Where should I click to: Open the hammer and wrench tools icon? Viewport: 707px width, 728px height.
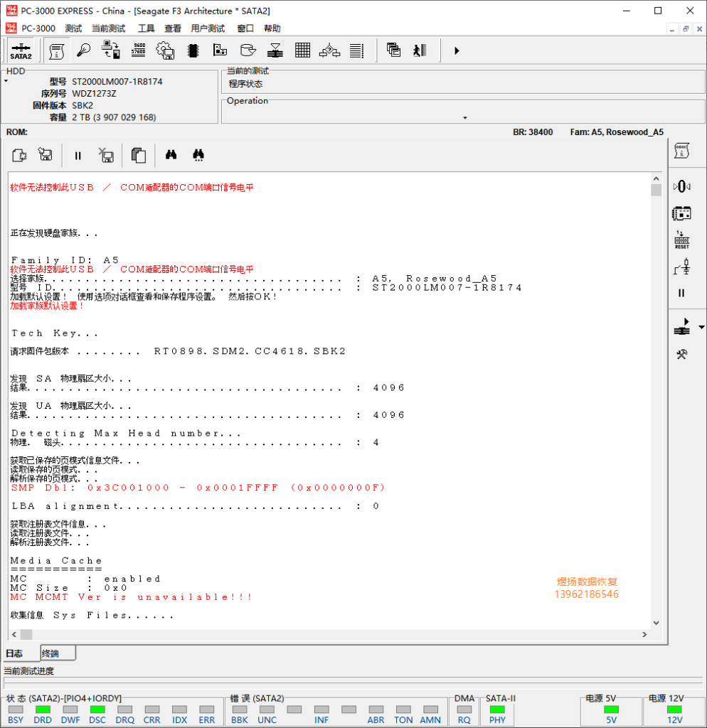[x=681, y=355]
